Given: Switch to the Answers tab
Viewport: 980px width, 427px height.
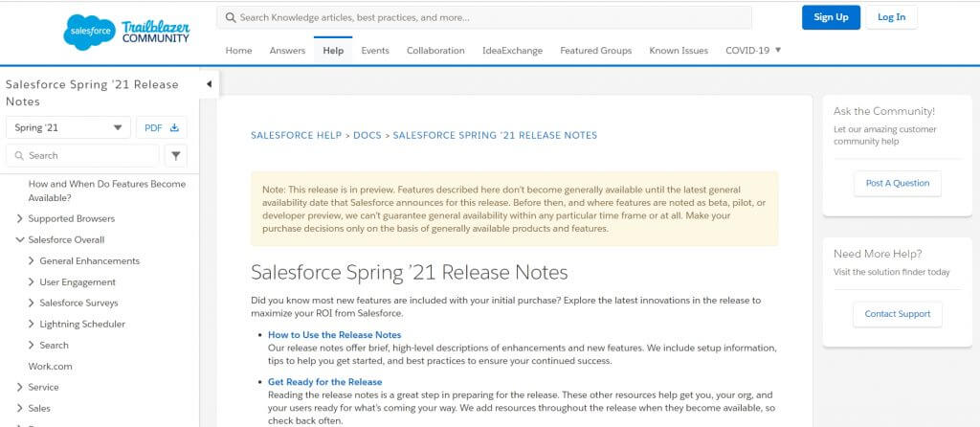Looking at the screenshot, I should (x=287, y=51).
